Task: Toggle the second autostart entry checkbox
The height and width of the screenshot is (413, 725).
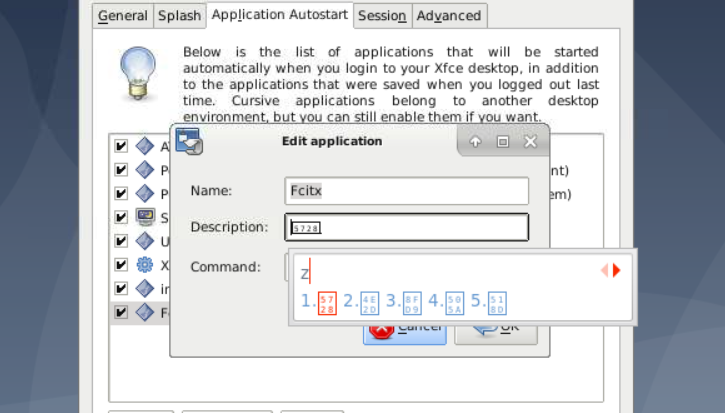Action: (121, 170)
